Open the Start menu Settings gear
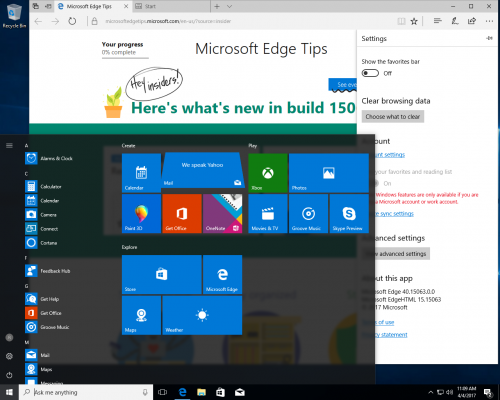 click(9, 356)
